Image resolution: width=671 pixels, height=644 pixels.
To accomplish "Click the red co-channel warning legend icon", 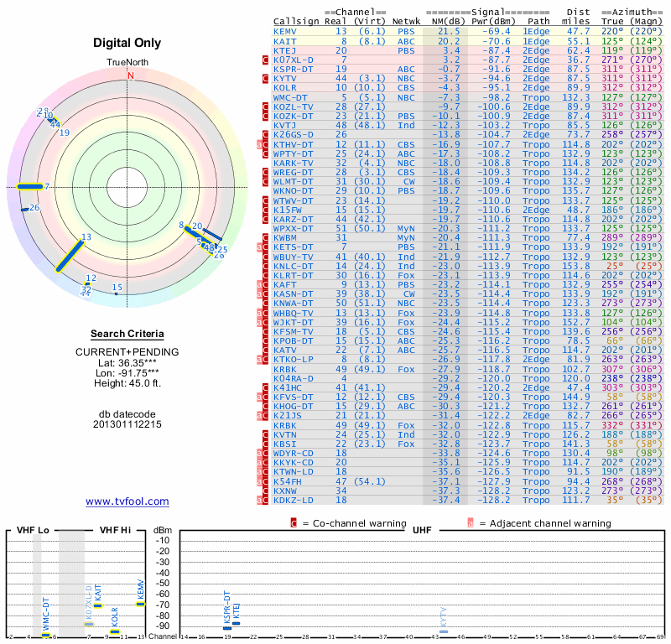I will point(294,523).
